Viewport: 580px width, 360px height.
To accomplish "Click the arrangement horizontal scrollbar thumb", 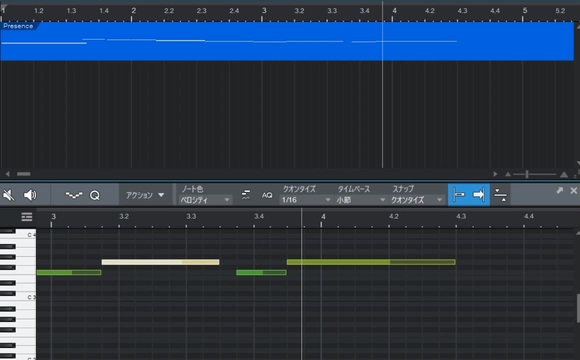I will (x=24, y=174).
